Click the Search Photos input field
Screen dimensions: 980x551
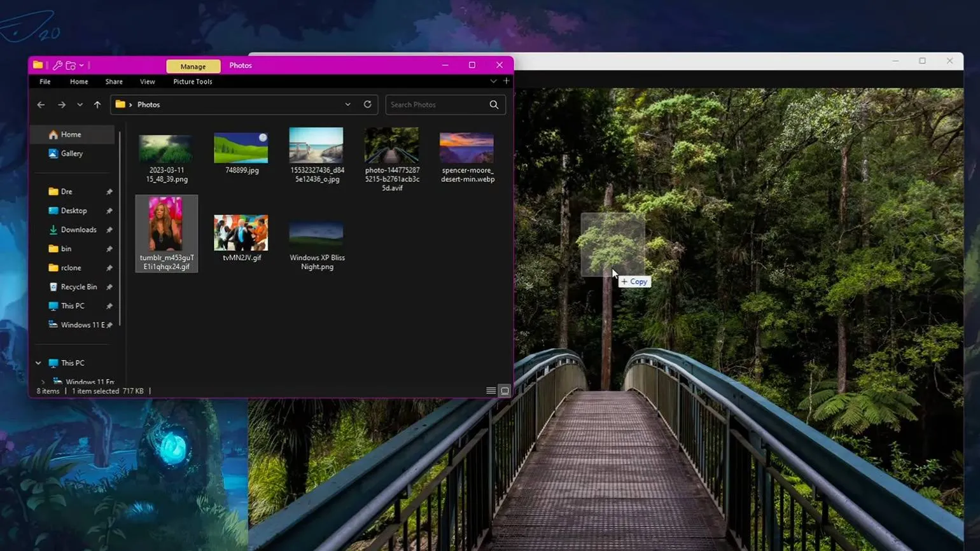[436, 105]
